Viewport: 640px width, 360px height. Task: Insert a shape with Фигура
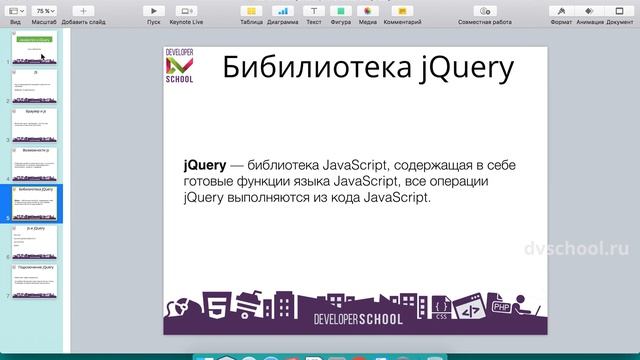[x=341, y=11]
